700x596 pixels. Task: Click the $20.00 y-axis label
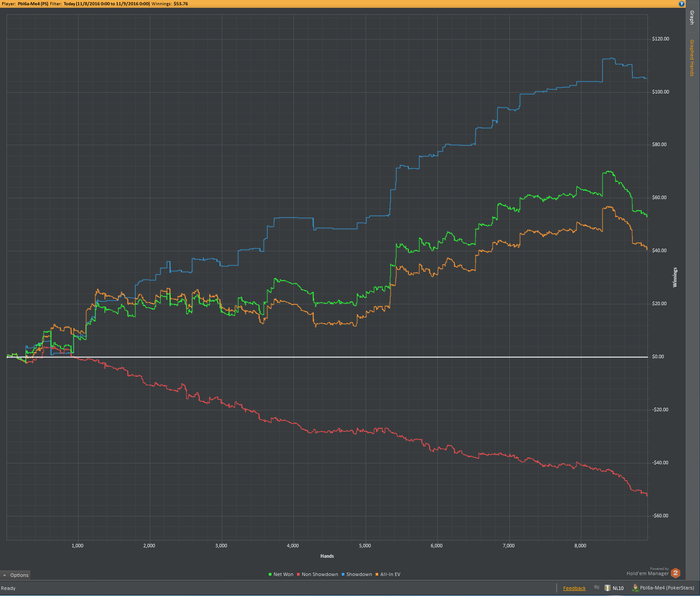tap(659, 304)
